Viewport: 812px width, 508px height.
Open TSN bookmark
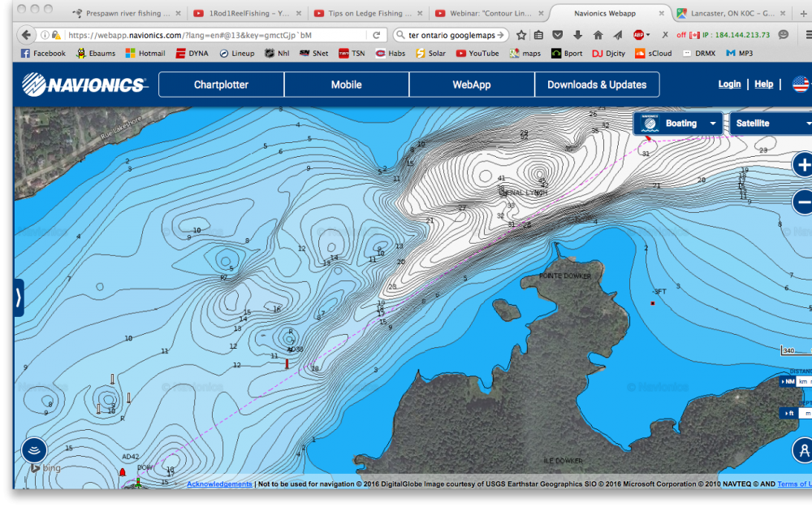point(352,53)
